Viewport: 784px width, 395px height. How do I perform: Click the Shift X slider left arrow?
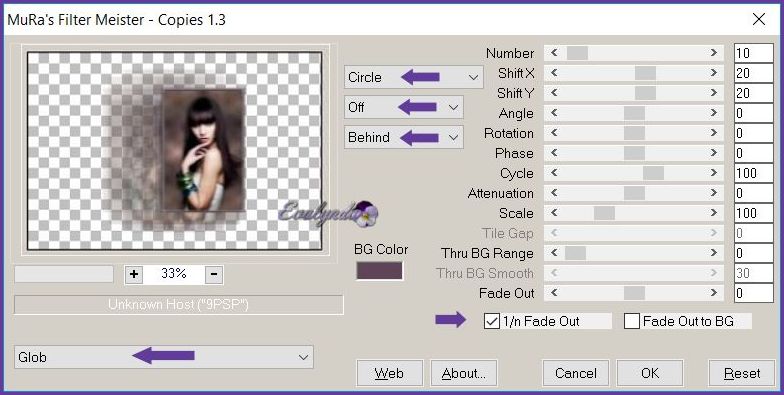tap(554, 73)
